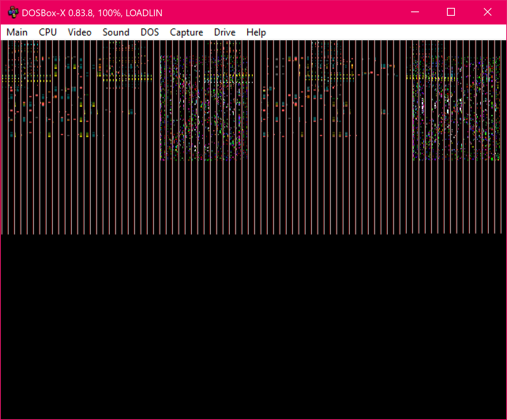
Task: Open the CPU menu
Action: [48, 32]
